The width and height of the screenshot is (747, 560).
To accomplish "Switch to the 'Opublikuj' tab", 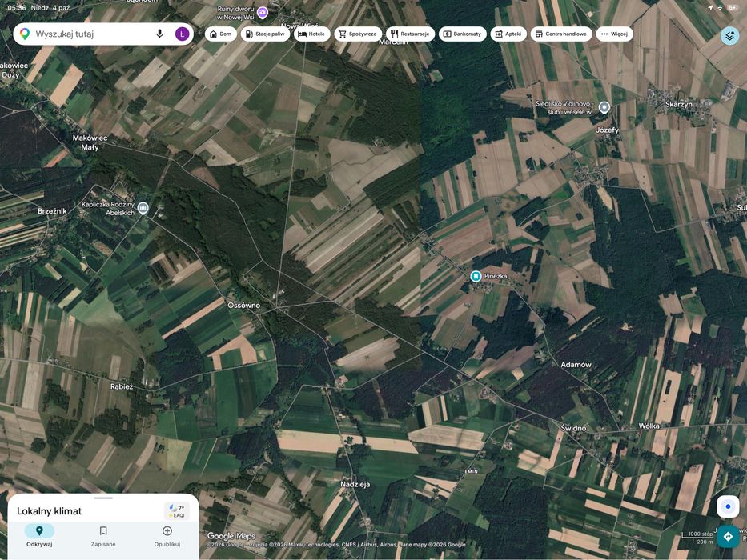I will click(167, 536).
